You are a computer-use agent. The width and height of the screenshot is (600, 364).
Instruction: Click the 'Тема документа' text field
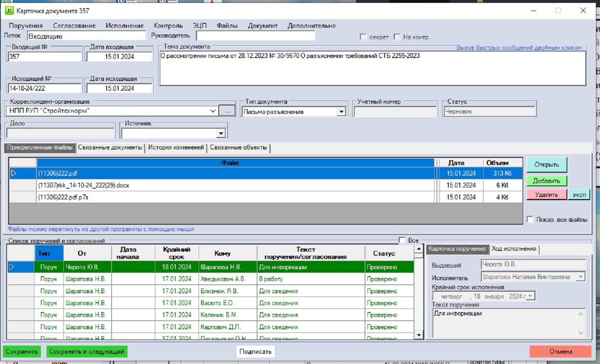(372, 68)
